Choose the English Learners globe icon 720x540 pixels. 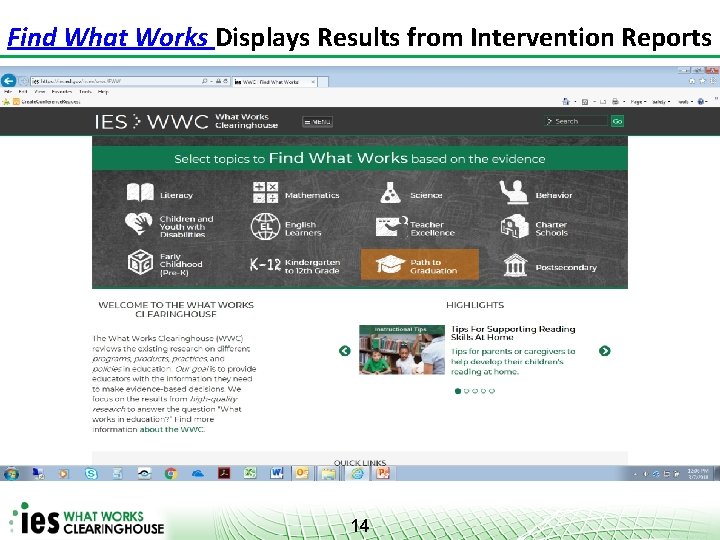(x=265, y=226)
